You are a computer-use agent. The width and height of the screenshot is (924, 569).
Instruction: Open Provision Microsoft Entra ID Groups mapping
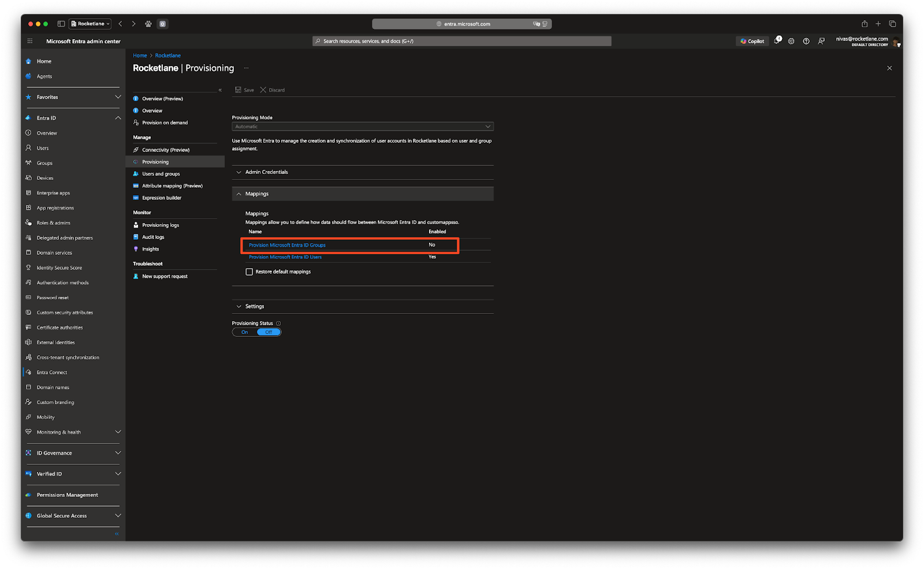[287, 245]
